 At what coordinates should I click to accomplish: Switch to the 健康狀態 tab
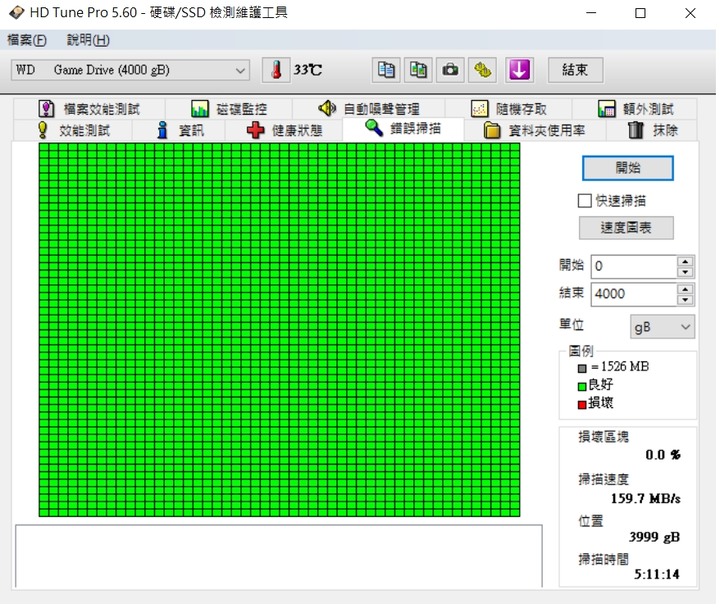284,130
